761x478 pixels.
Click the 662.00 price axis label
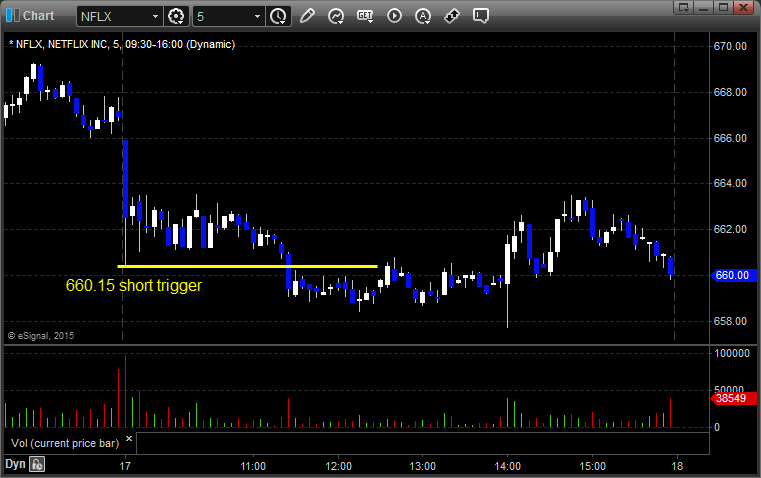tap(730, 229)
